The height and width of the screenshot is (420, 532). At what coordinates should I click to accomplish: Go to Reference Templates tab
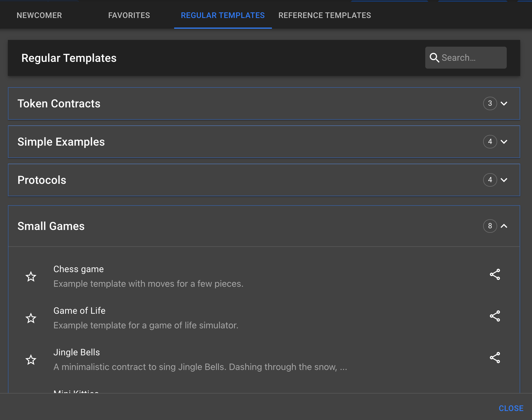(x=324, y=15)
